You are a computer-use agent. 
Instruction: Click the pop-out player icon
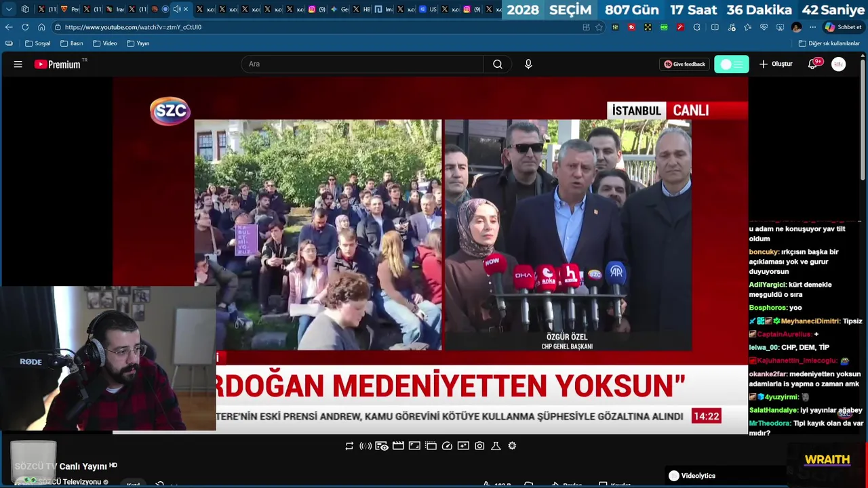click(x=431, y=446)
